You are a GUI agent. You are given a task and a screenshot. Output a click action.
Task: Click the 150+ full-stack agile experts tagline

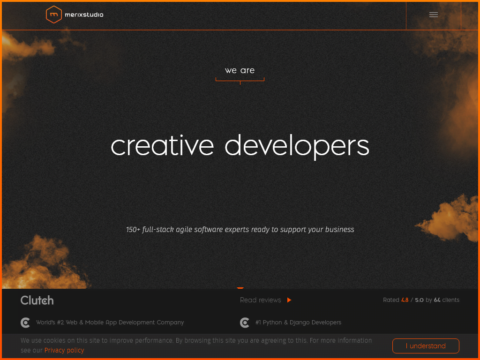point(240,229)
